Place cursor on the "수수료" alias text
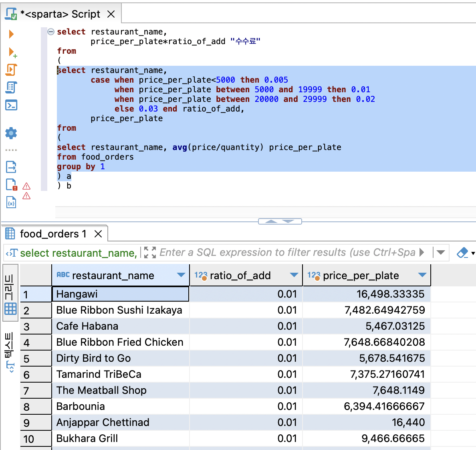The width and height of the screenshot is (476, 450). [245, 41]
